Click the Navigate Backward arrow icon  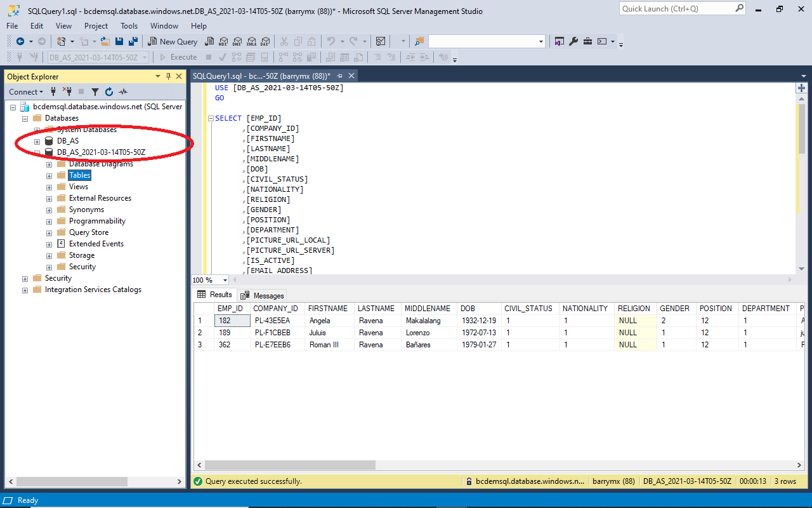point(20,41)
